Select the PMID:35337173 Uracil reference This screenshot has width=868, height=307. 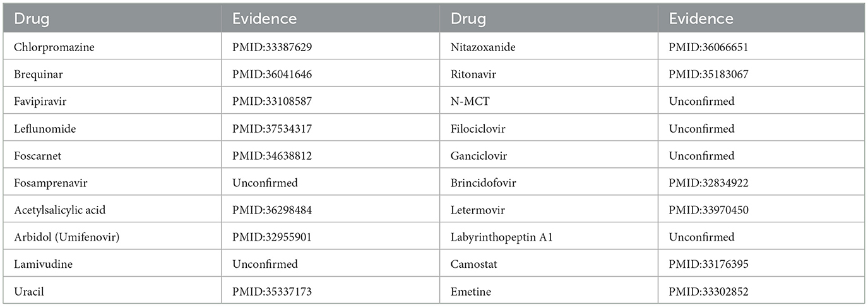(x=272, y=292)
